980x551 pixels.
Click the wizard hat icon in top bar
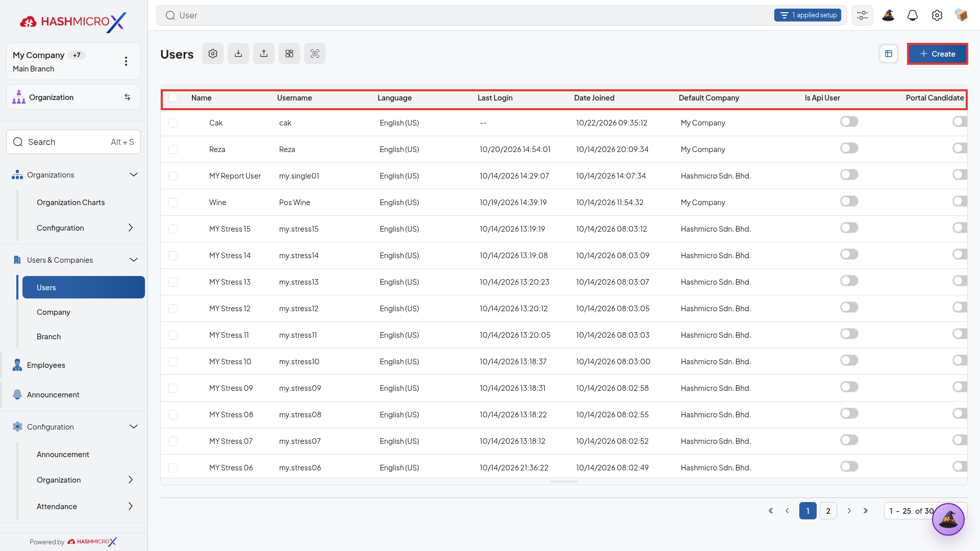[888, 15]
